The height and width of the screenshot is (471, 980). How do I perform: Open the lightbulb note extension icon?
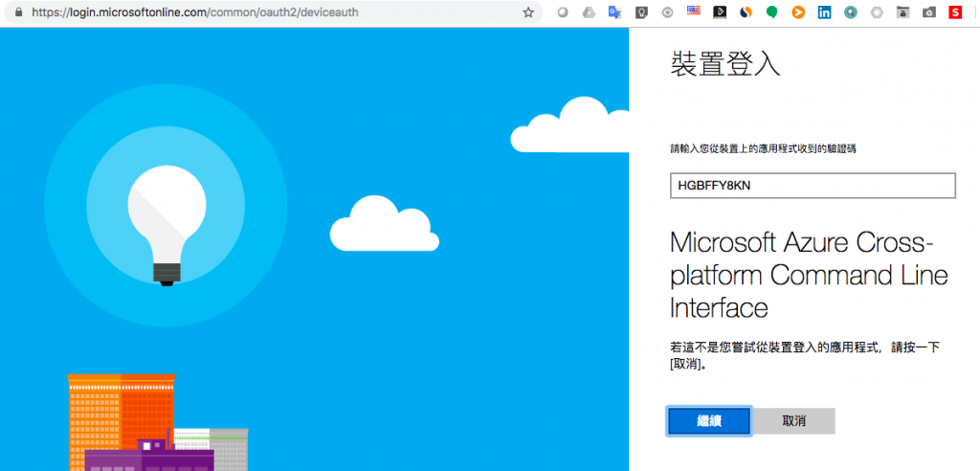point(641,11)
